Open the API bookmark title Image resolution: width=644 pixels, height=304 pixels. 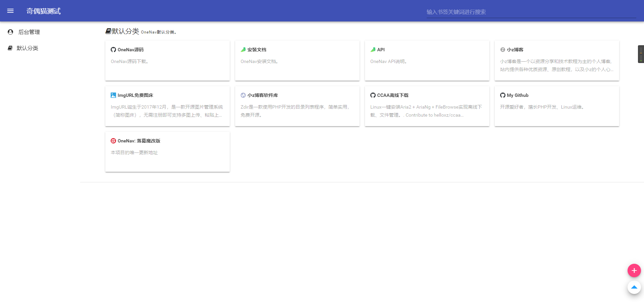381,50
